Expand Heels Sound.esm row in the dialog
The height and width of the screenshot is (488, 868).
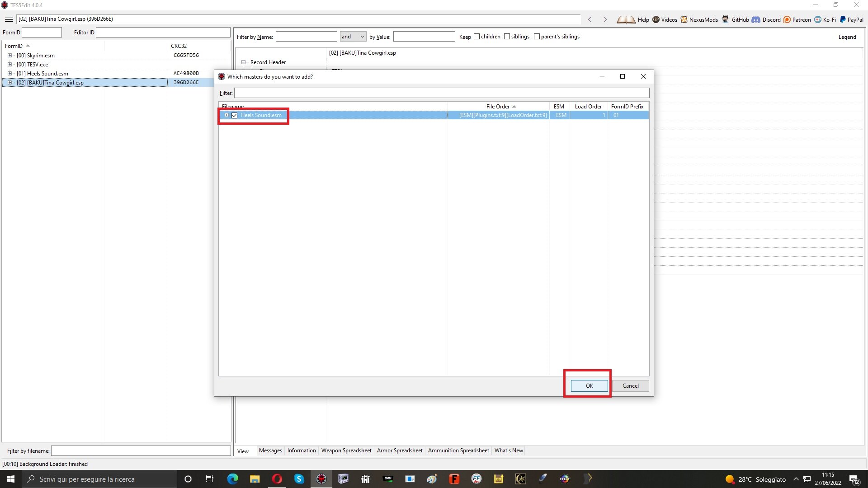pyautogui.click(x=227, y=115)
